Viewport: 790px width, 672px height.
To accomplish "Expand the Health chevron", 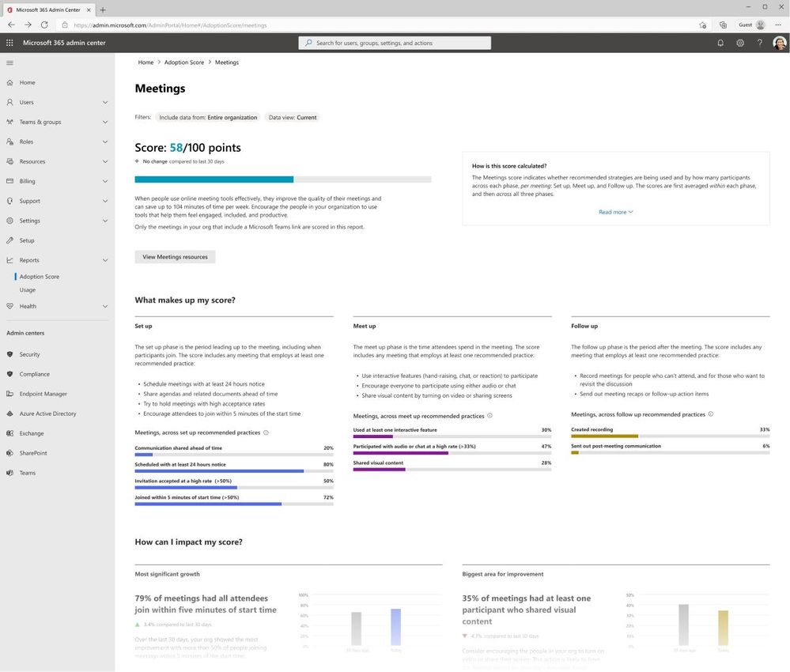I will (x=105, y=306).
